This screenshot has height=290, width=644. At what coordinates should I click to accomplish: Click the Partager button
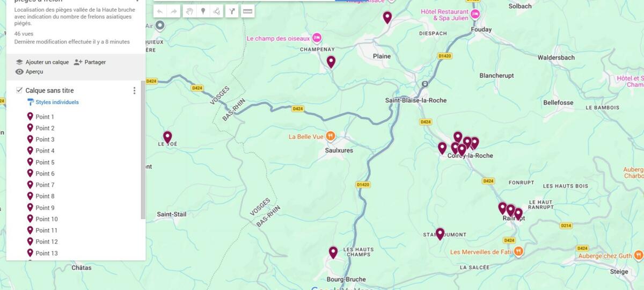coord(90,62)
